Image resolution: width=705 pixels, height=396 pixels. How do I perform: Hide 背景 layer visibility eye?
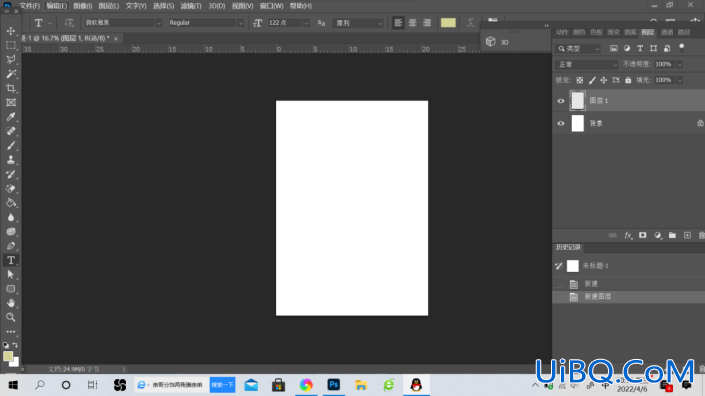(561, 124)
